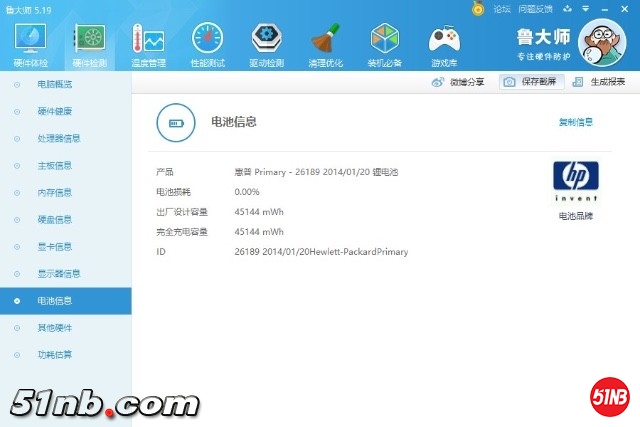Click the HP battery brand logo

point(575,177)
